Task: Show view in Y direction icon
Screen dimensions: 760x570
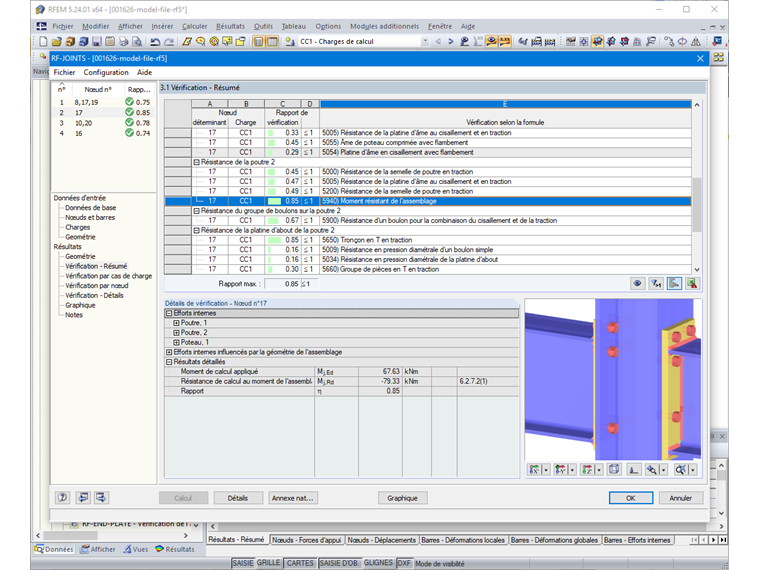Action: click(x=561, y=469)
